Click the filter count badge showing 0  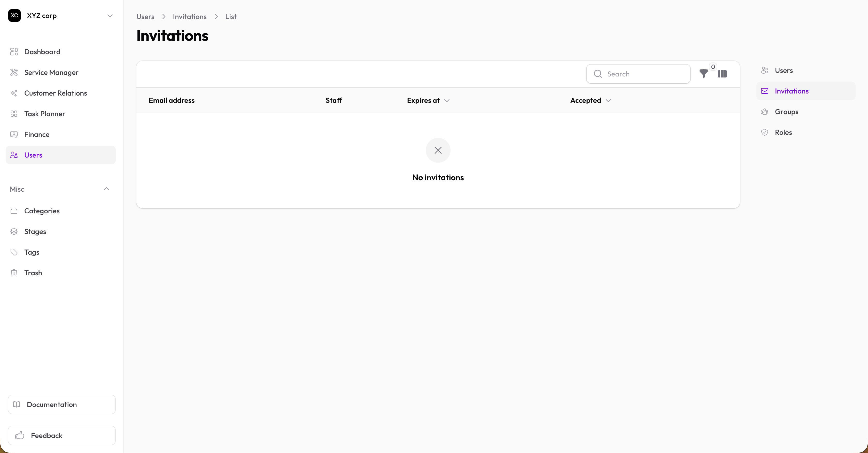pos(713,67)
